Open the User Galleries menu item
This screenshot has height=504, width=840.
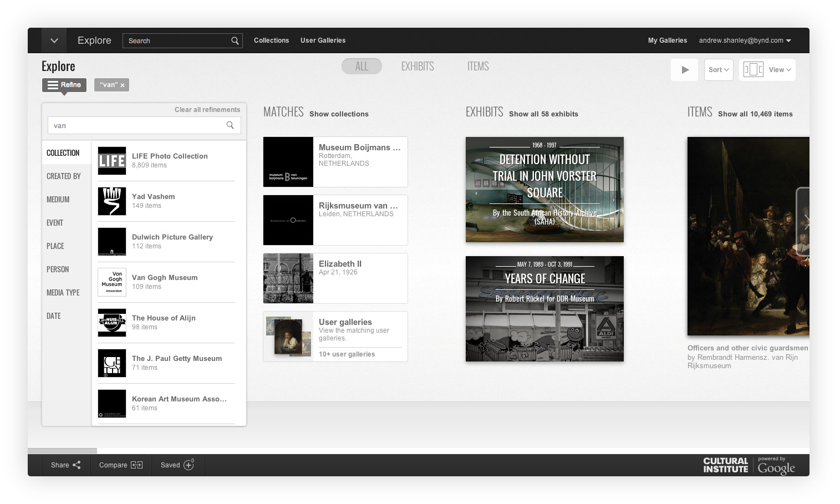323,40
